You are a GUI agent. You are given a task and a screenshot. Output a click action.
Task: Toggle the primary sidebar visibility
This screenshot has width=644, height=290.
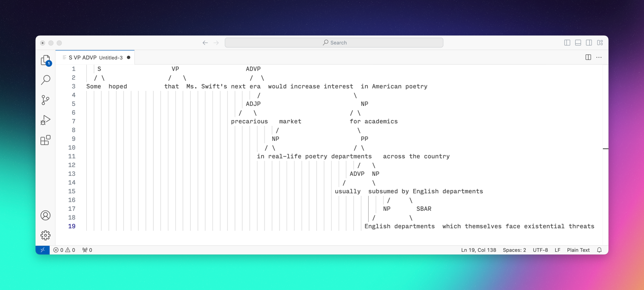567,42
